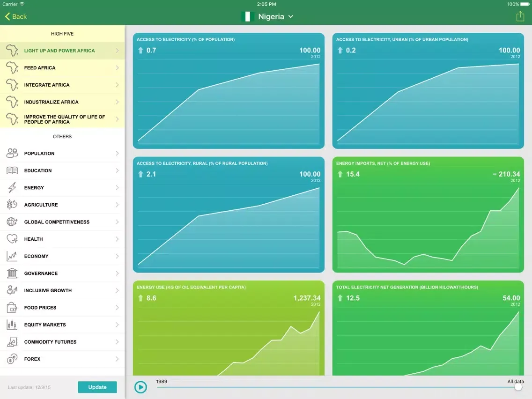532x399 pixels.
Task: Click the up arrow on Access to Electricity card
Action: pos(140,51)
